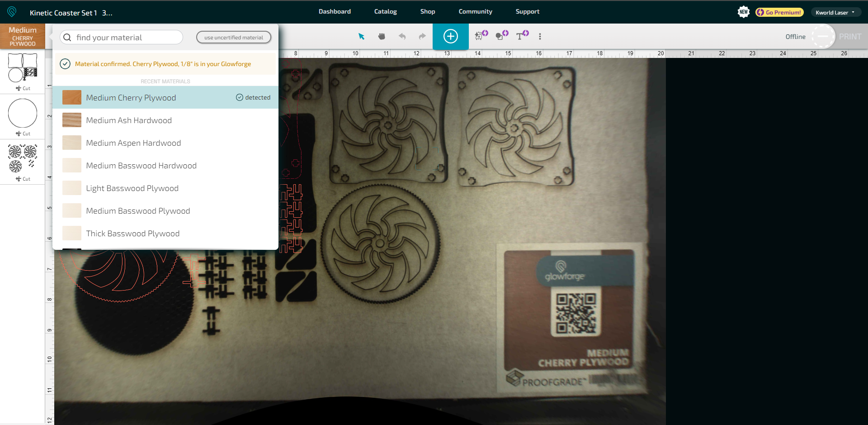868x425 pixels.
Task: Navigate to the Community page
Action: pos(475,11)
